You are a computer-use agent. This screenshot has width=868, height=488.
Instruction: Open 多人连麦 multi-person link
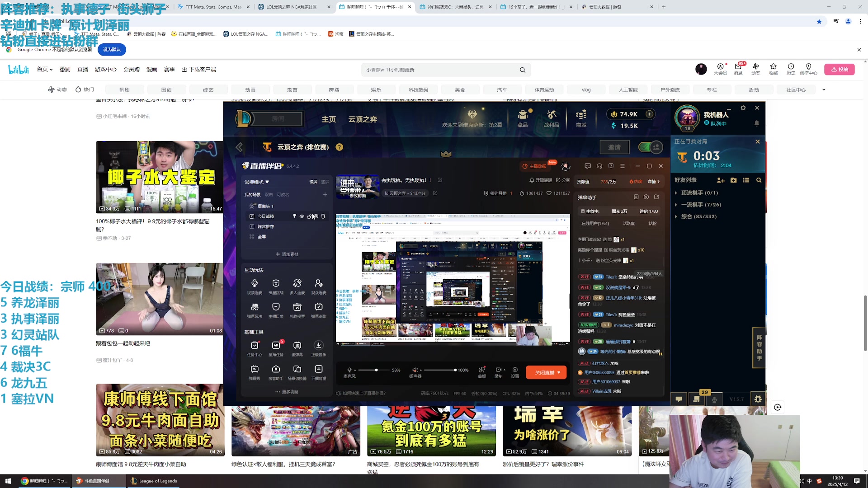[x=297, y=286]
